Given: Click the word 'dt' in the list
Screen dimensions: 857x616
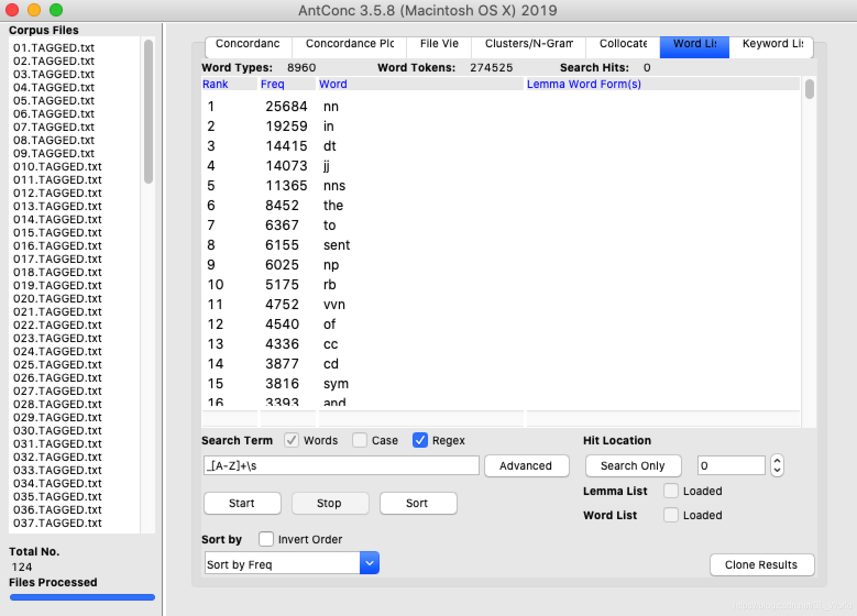Looking at the screenshot, I should 329,146.
